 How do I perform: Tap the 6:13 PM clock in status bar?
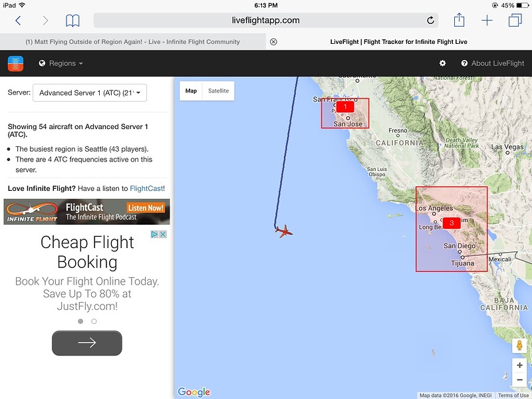(x=265, y=5)
